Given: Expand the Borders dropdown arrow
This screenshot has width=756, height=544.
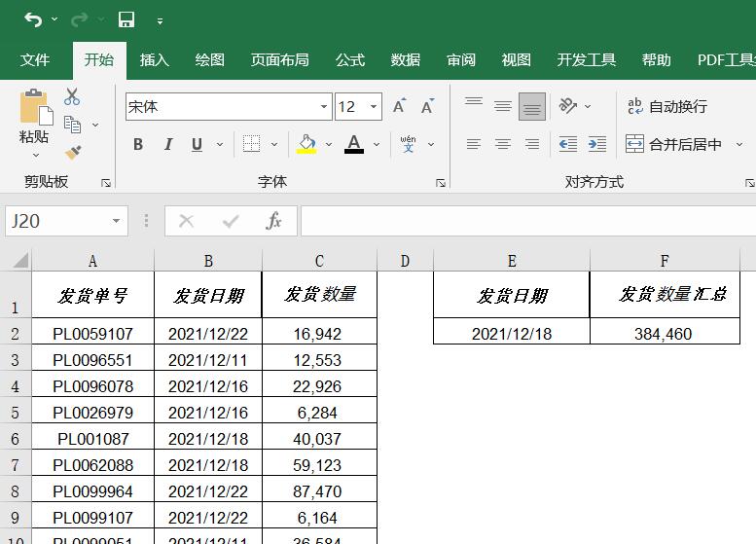Looking at the screenshot, I should 274,144.
